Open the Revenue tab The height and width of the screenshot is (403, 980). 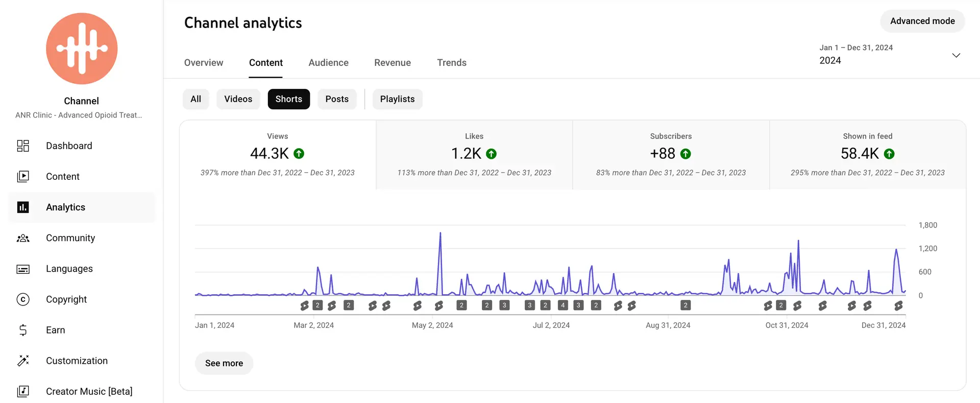click(392, 63)
